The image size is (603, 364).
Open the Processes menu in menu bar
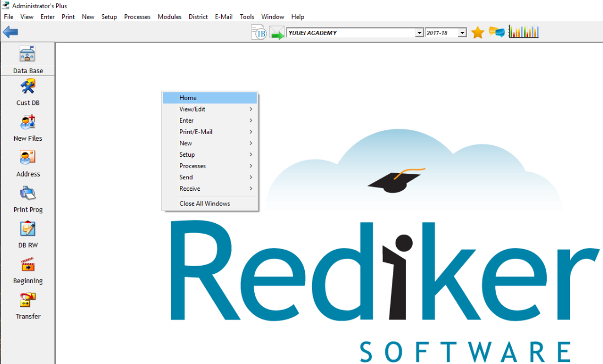coord(138,17)
